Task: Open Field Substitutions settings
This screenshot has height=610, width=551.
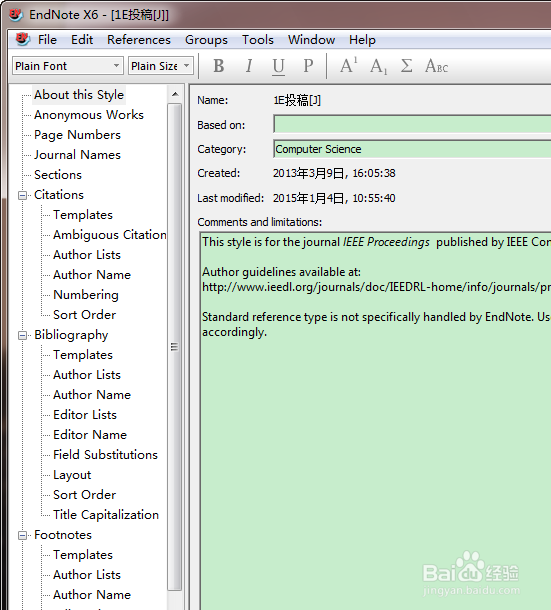Action: tap(105, 455)
